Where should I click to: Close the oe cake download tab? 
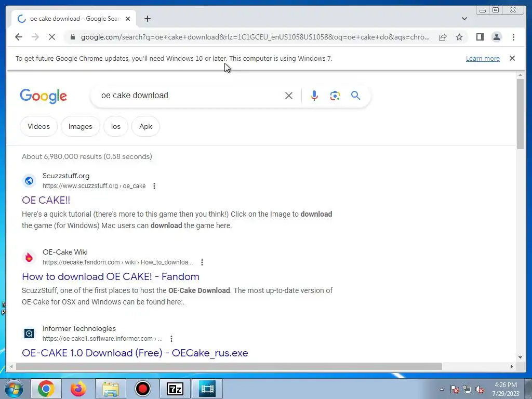[x=128, y=19]
